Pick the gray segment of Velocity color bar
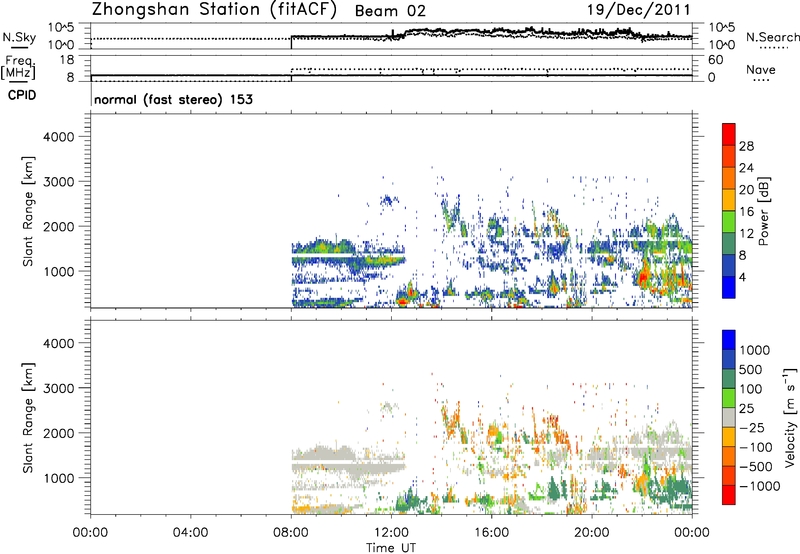 point(729,417)
